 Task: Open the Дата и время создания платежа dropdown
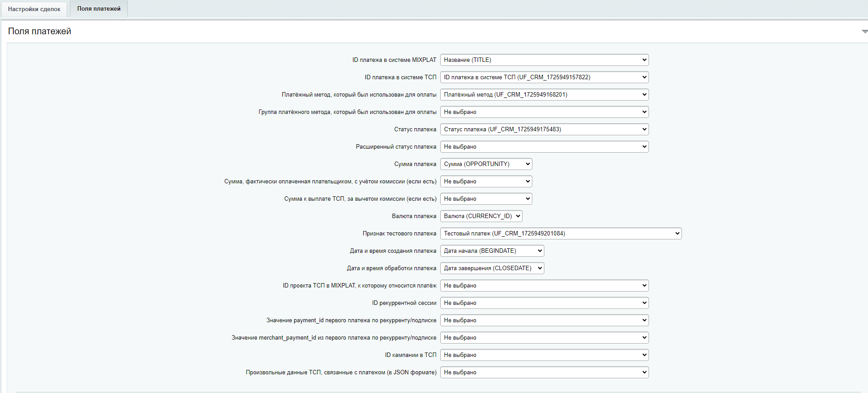point(492,251)
